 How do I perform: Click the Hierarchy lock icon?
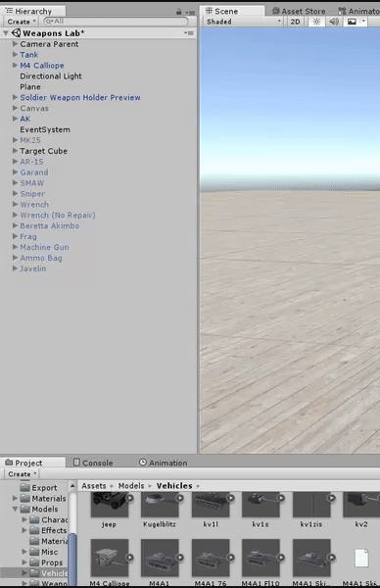click(x=179, y=12)
